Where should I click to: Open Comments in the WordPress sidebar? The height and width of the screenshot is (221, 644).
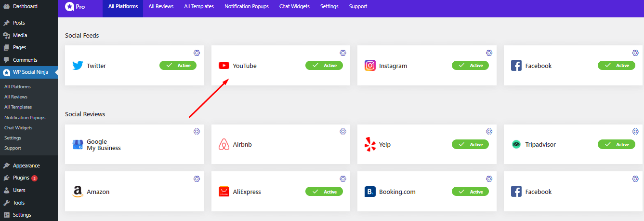click(x=29, y=60)
